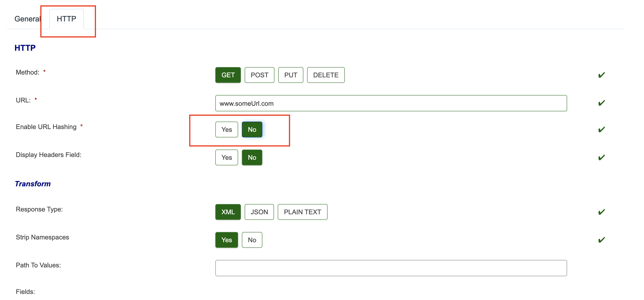
Task: Click the Fields: label
Action: tap(25, 292)
